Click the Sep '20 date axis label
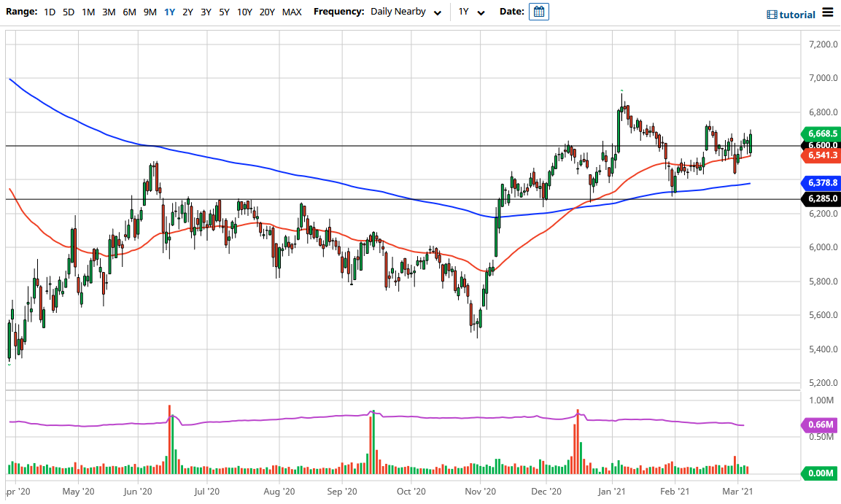 [341, 491]
